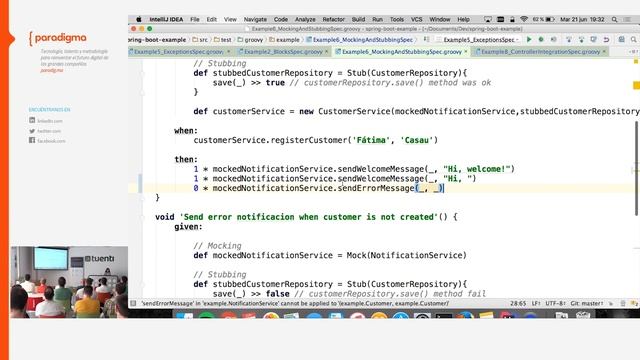This screenshot has height=360, width=640.
Task: Click the AirPlay display icon in menu bar
Action: click(488, 19)
